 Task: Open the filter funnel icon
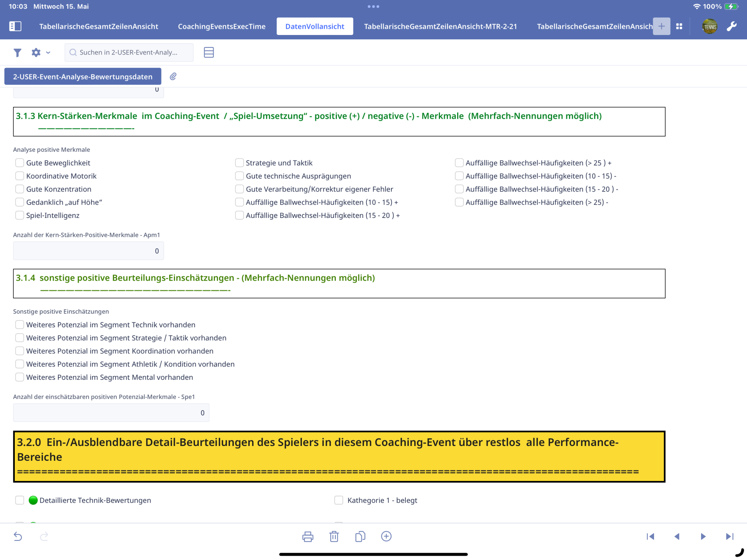(17, 53)
